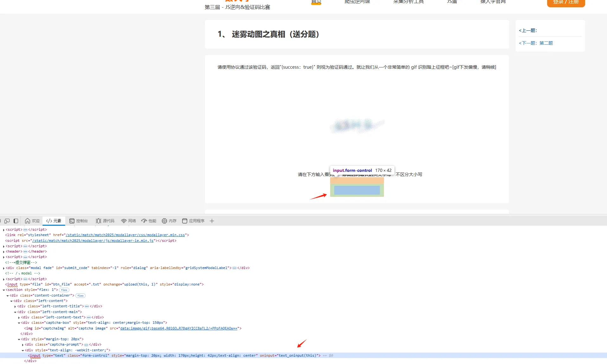Select the highlighted input form-control code row
607x364 pixels.
303,356
